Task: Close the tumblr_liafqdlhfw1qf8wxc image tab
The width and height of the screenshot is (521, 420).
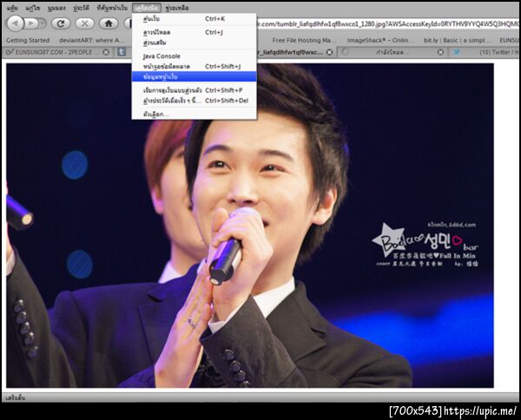Action: (x=329, y=52)
